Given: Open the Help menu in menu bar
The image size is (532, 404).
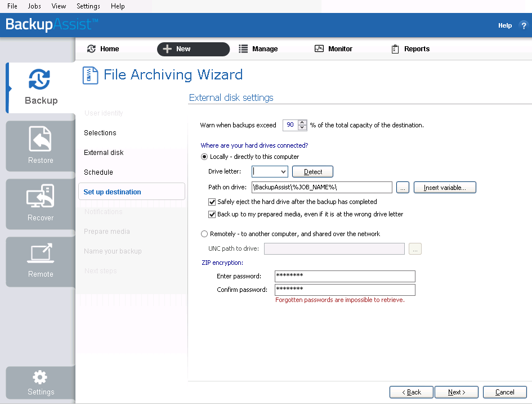Looking at the screenshot, I should pyautogui.click(x=118, y=6).
